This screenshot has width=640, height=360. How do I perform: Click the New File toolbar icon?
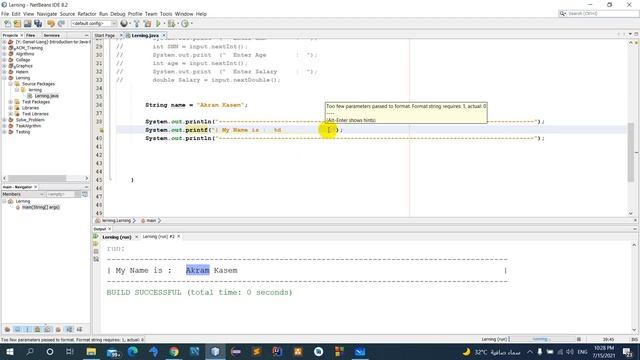click(x=7, y=24)
